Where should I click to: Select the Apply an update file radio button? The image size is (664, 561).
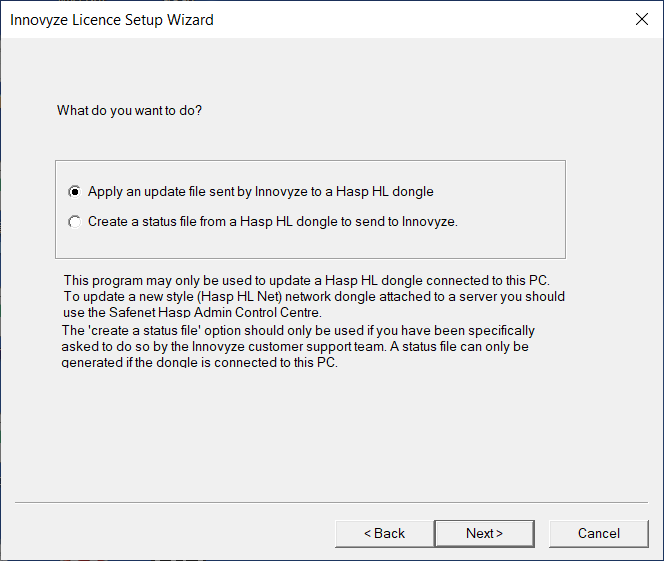75,192
